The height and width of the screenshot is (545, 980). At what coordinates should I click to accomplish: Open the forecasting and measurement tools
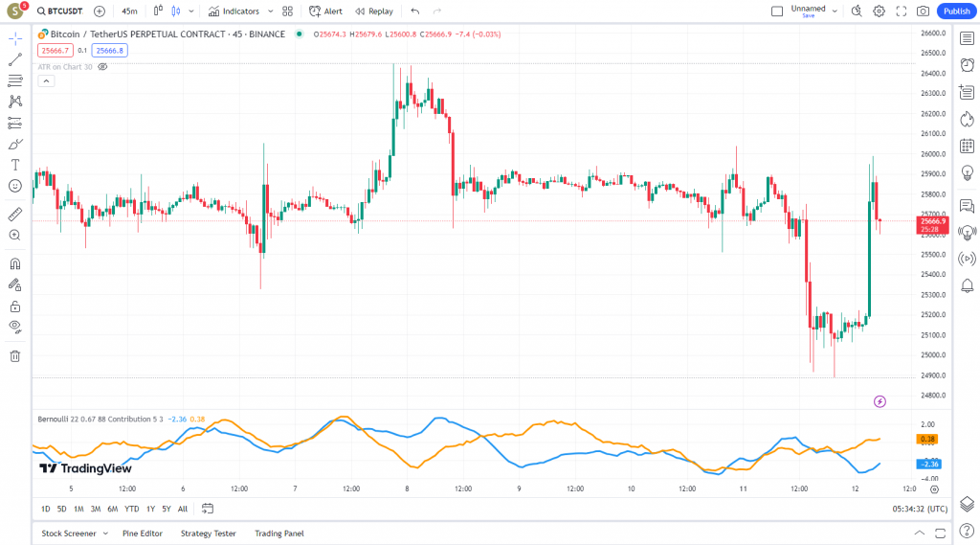tap(15, 123)
